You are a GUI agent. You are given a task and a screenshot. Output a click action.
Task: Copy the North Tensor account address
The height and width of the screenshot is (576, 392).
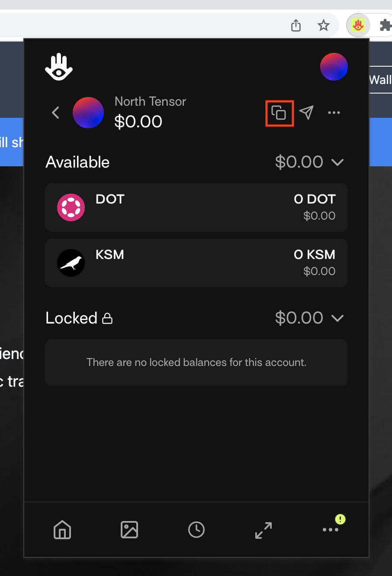pos(279,113)
